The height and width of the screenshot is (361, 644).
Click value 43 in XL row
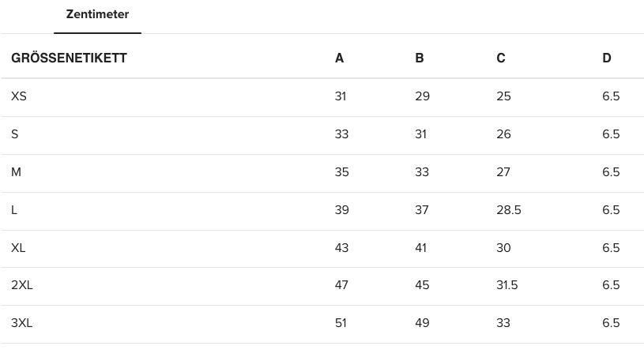[x=341, y=248]
